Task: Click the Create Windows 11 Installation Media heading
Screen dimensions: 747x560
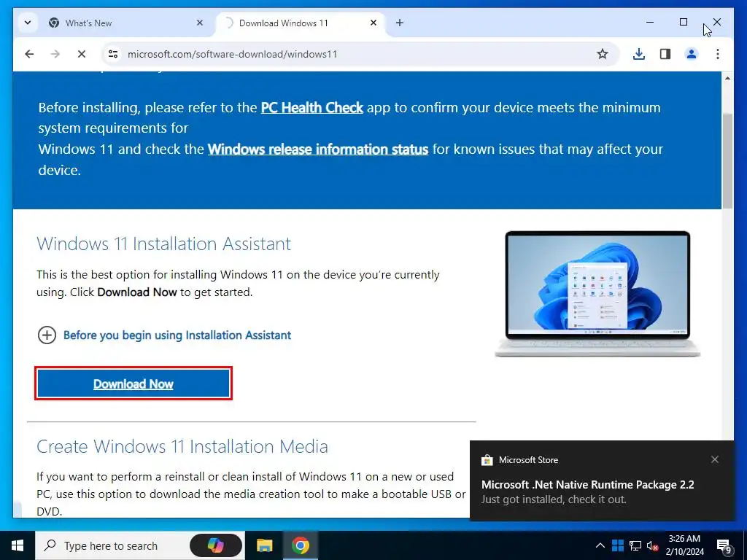Action: pyautogui.click(x=182, y=447)
